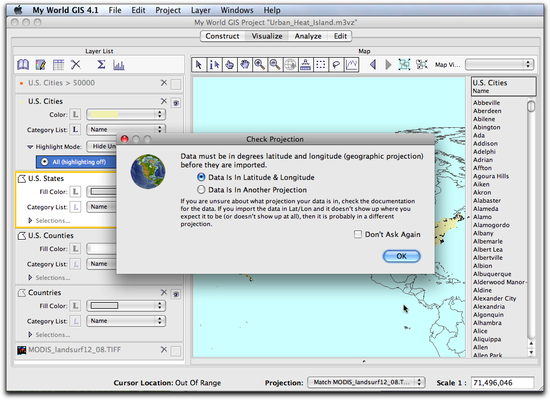
Task: Collapse the Highlight Mode disclosure triangle
Action: coord(30,147)
